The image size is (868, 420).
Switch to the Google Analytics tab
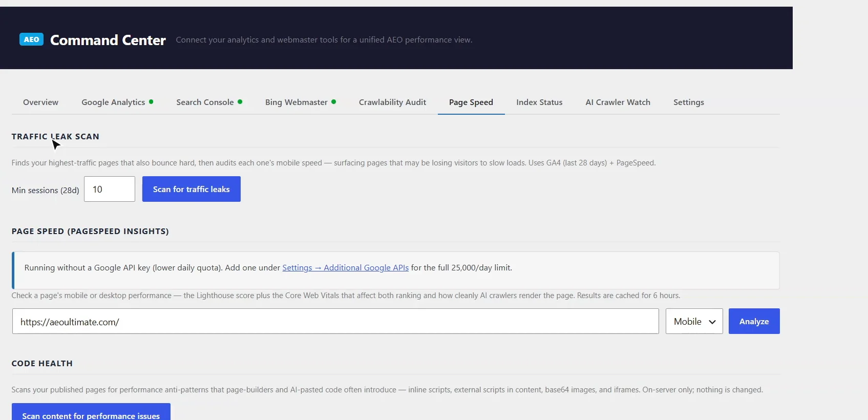click(117, 102)
